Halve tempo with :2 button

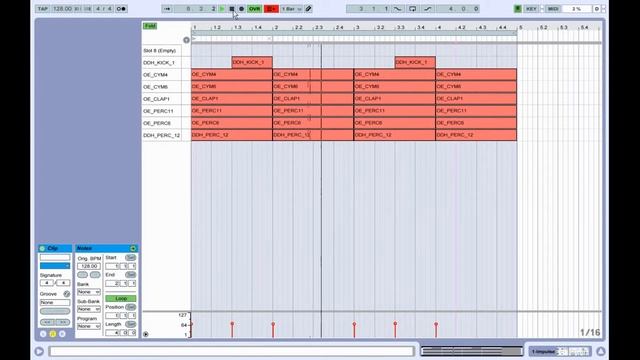pyautogui.click(x=82, y=275)
